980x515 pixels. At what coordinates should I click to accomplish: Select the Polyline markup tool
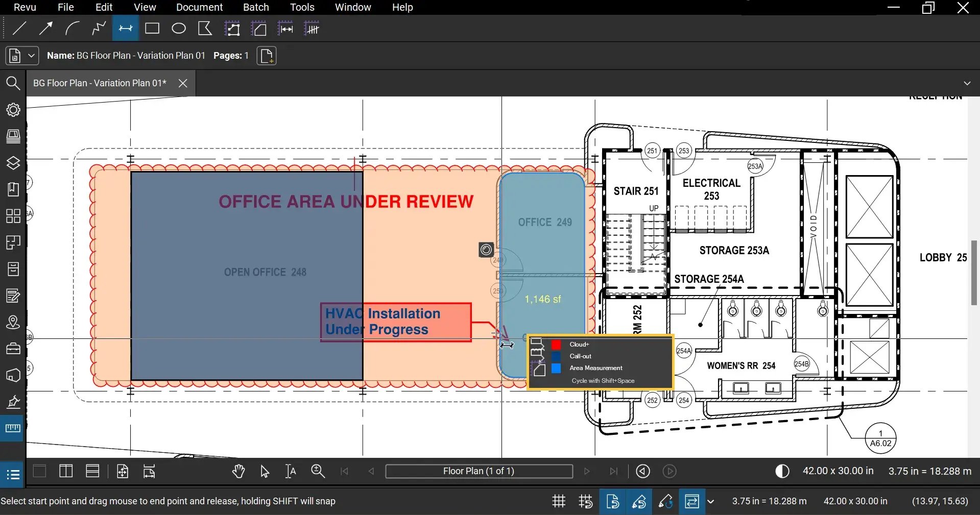coord(99,29)
